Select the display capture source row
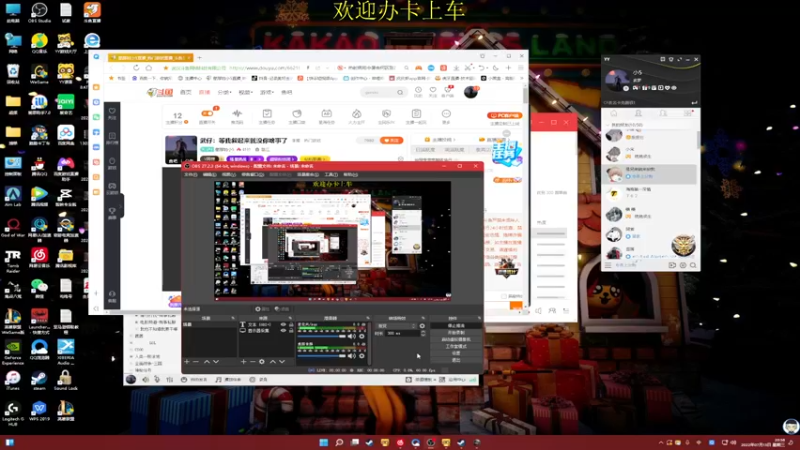This screenshot has width=800, height=450. click(266, 331)
